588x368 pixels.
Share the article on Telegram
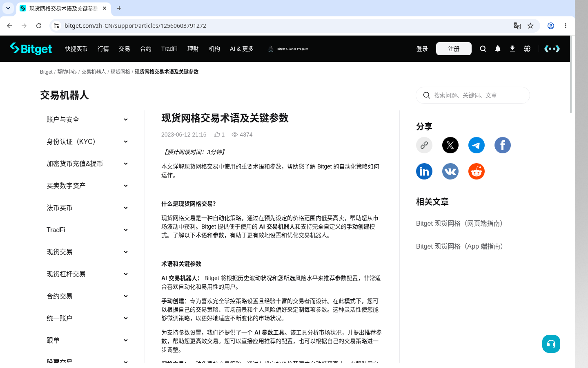click(477, 145)
